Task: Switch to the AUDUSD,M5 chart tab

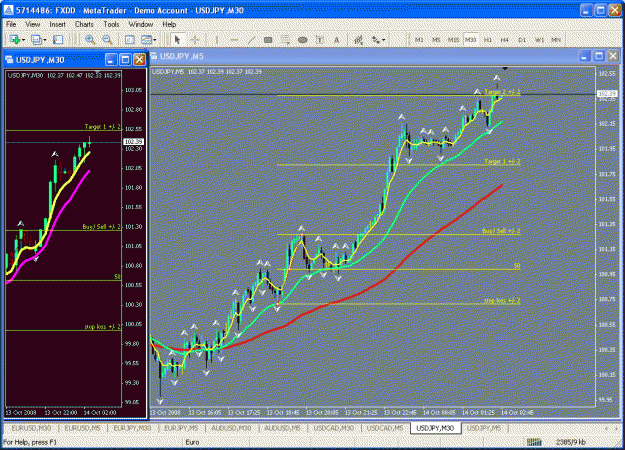Action: pos(282,428)
